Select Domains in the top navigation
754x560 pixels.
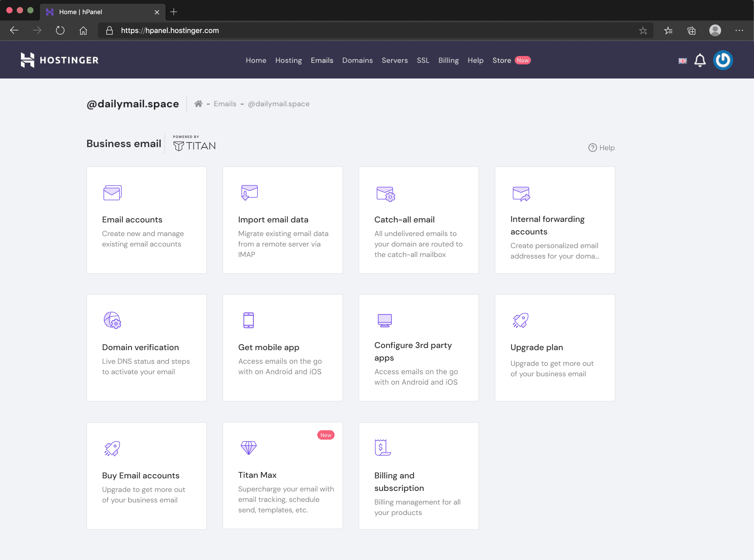click(x=357, y=60)
